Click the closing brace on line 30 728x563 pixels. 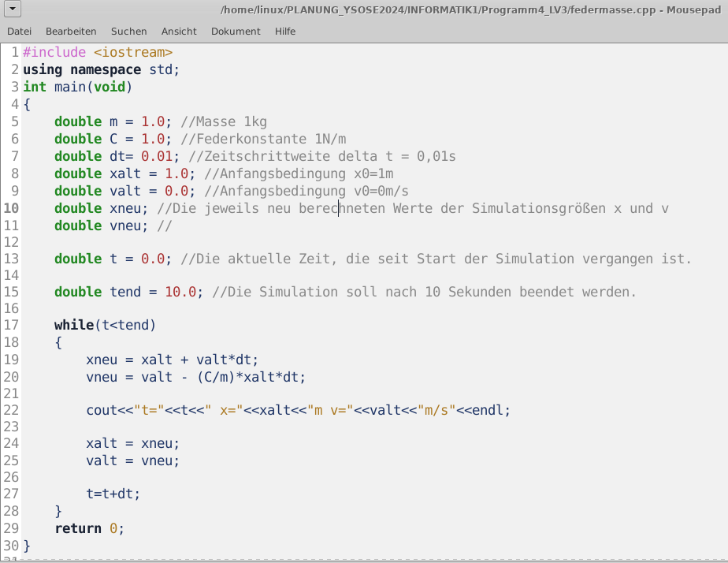point(27,546)
